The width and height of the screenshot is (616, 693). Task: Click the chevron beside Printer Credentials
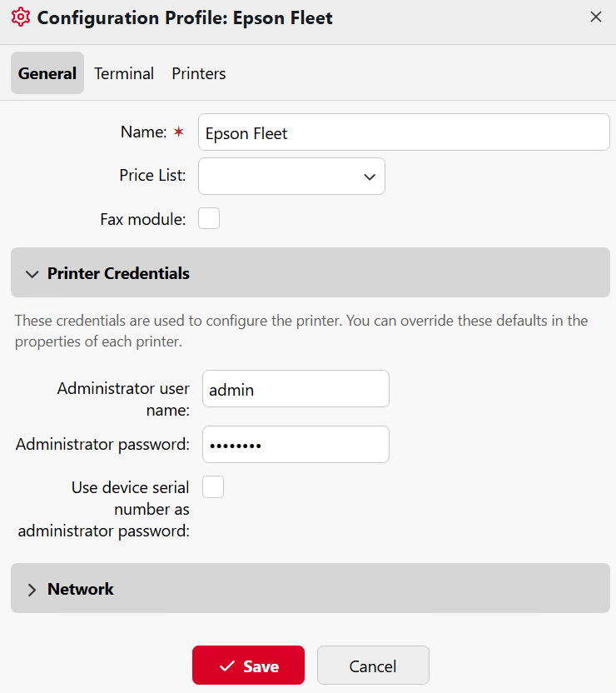point(32,273)
